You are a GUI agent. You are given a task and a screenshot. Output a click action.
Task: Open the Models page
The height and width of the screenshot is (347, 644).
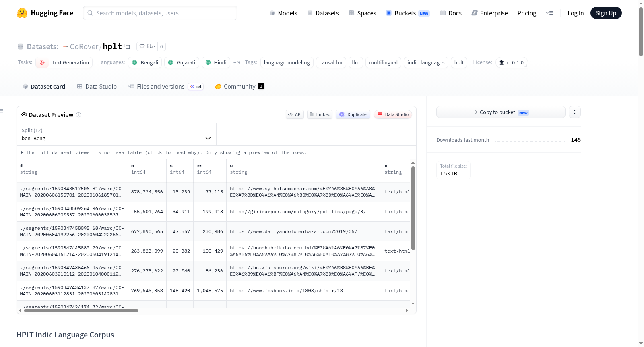click(283, 13)
